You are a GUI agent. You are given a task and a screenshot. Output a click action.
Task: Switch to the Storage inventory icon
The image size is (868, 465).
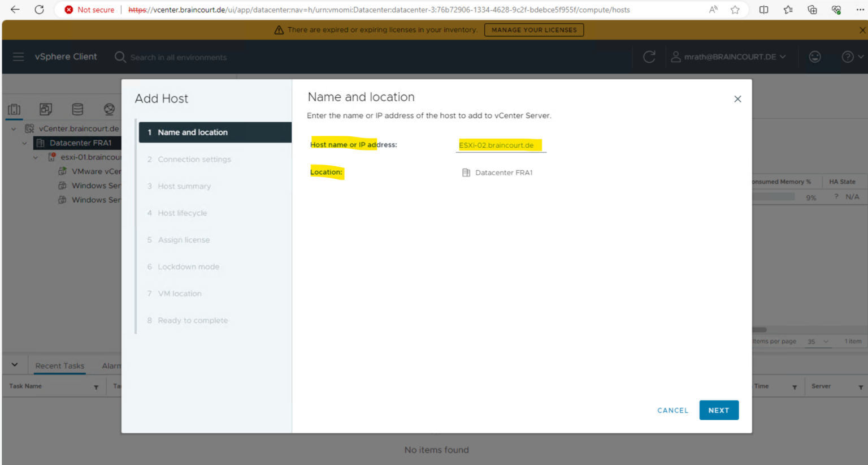(77, 109)
